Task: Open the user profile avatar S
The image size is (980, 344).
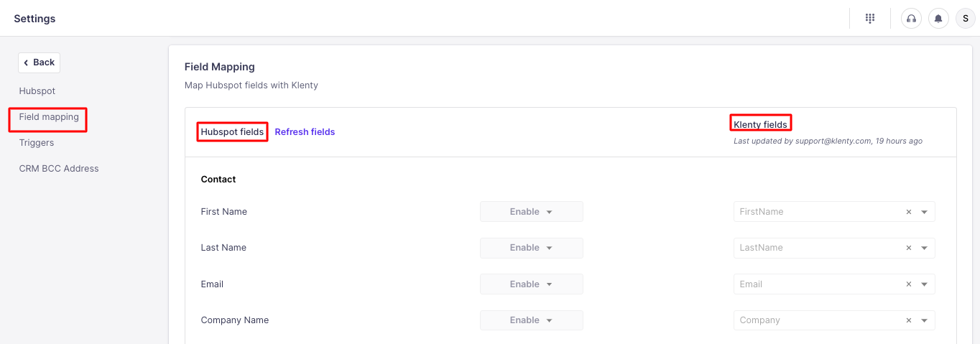Action: [965, 19]
